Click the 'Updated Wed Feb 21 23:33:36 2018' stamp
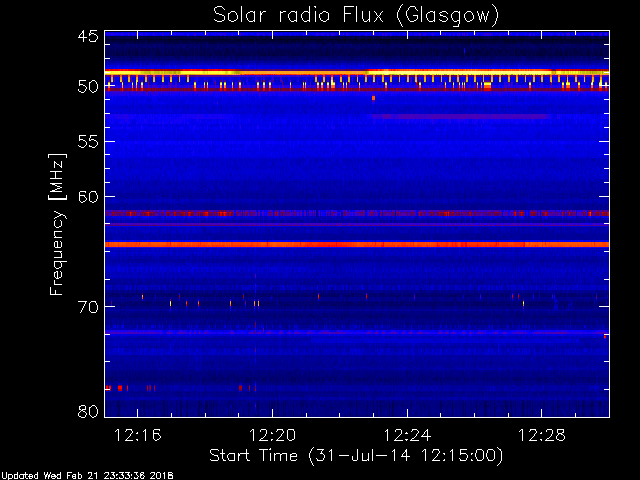 coord(87,476)
